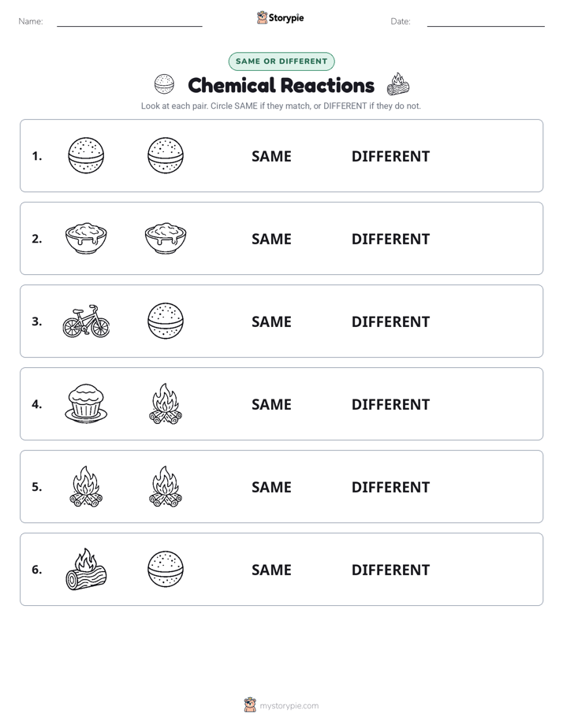Click the bath bomb icon left of the title
This screenshot has height=728, width=563.
click(x=164, y=84)
